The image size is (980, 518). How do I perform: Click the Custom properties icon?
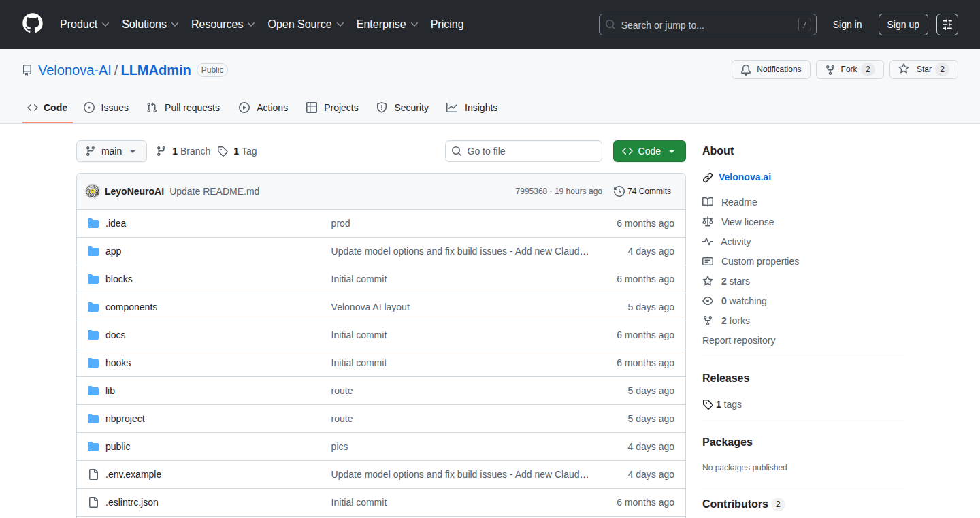708,261
